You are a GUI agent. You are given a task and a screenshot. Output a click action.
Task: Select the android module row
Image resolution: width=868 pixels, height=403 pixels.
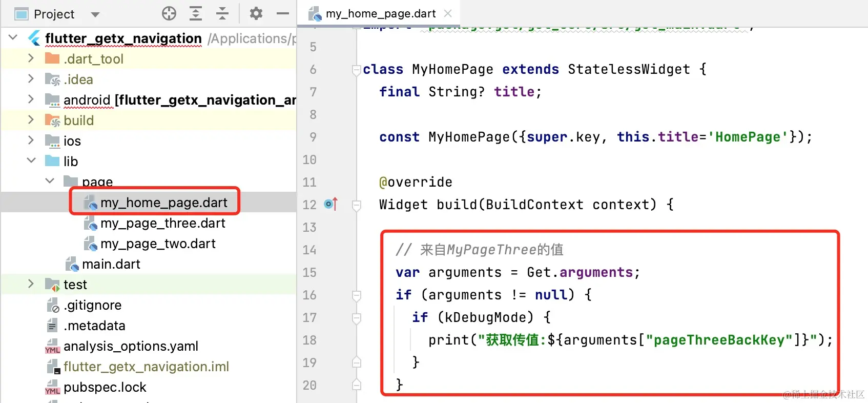point(149,100)
